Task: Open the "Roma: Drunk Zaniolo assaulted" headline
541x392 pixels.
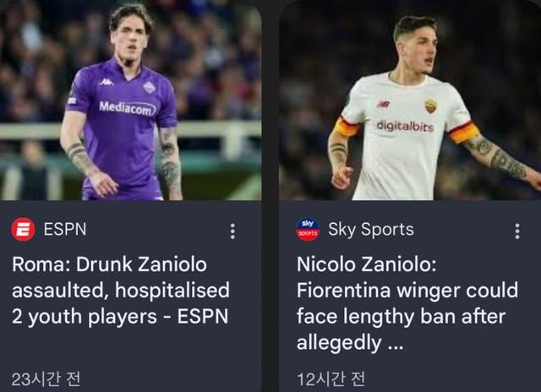Action: pyautogui.click(x=120, y=291)
